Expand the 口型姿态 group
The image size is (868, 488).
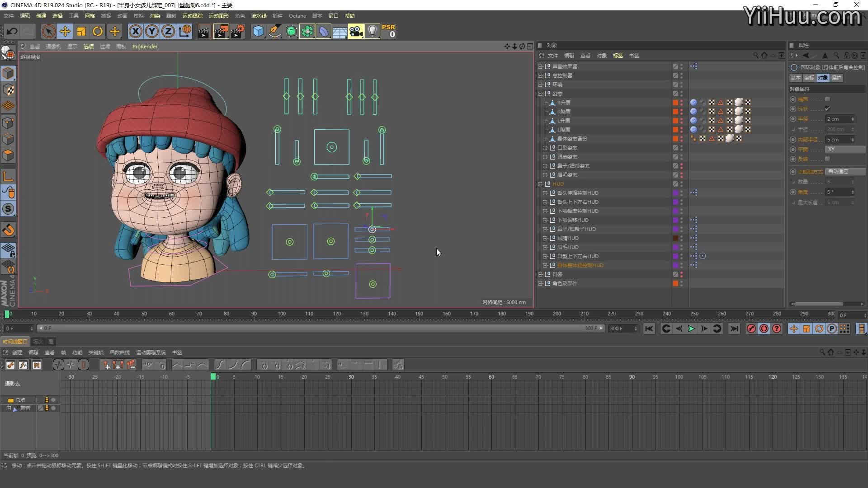point(545,148)
